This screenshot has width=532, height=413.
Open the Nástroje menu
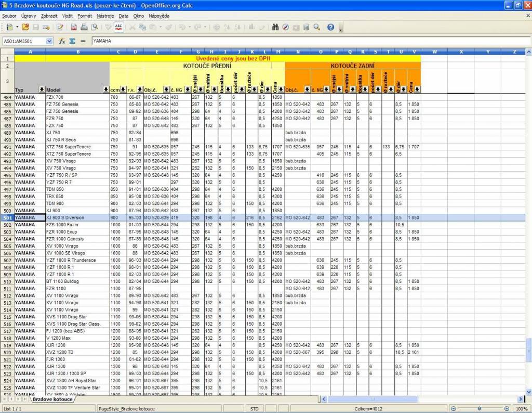[105, 16]
